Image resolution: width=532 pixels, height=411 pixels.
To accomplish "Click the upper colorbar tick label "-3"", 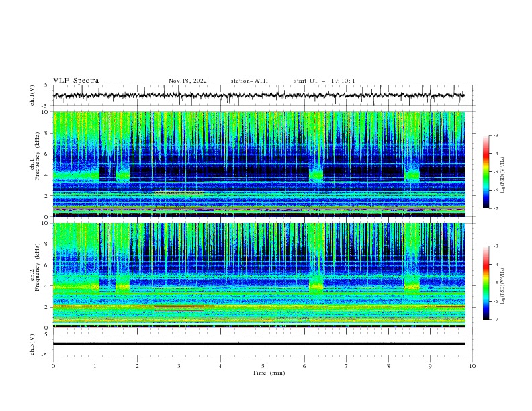I will click(496, 135).
